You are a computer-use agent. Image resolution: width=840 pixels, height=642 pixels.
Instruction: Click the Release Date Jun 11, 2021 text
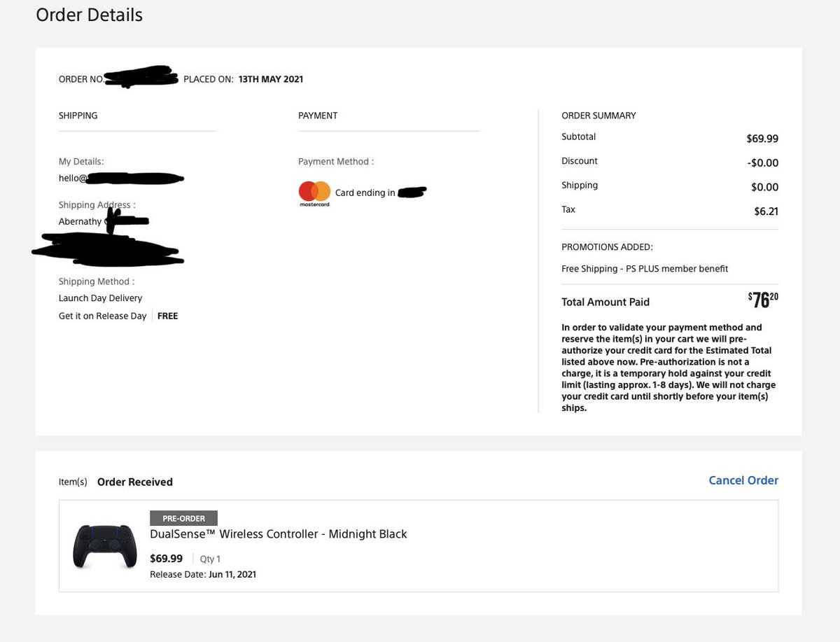[x=203, y=575]
